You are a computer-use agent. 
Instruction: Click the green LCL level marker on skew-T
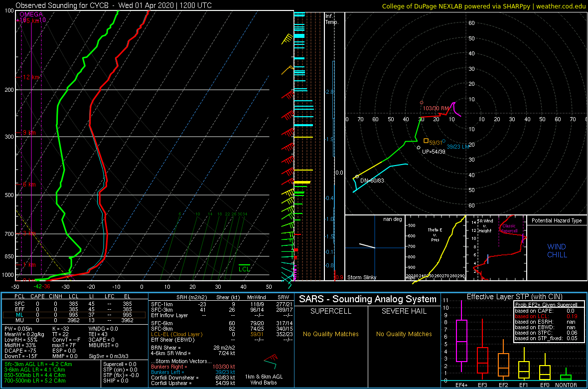(244, 267)
